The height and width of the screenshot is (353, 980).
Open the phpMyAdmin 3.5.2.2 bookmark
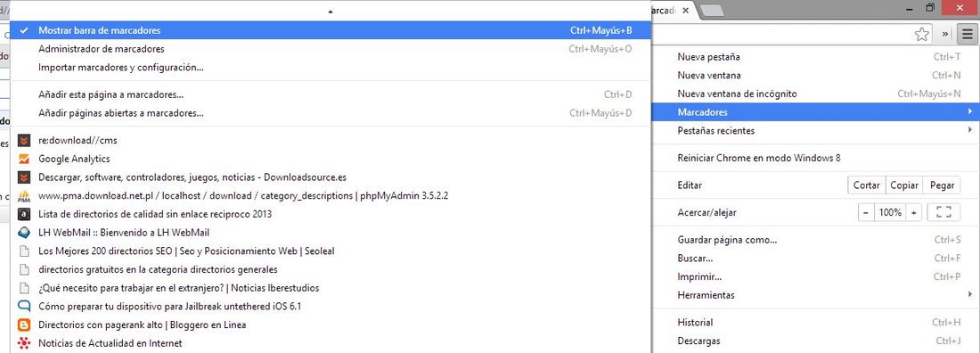tap(330, 195)
